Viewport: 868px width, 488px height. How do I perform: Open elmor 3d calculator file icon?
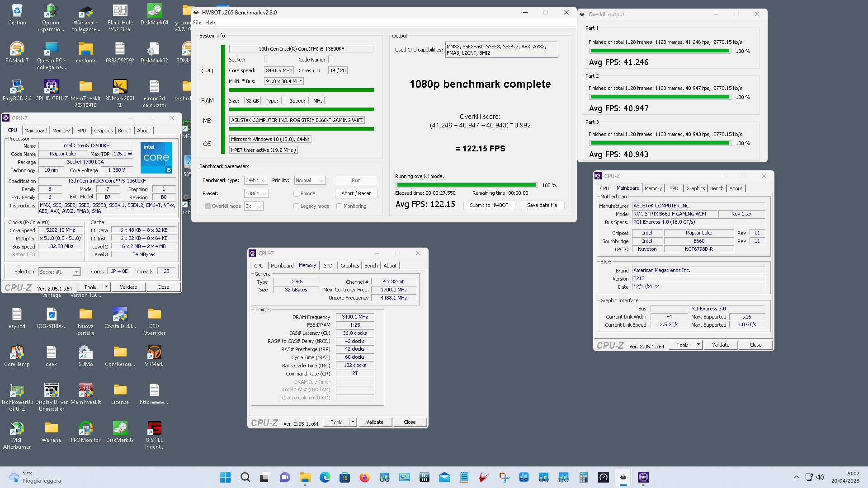[x=154, y=94]
